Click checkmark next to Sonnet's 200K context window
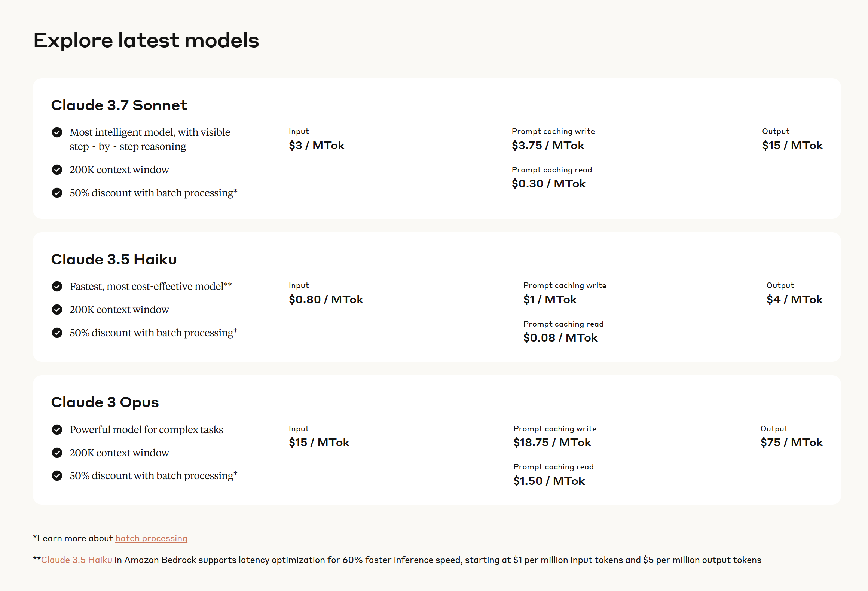 [x=57, y=170]
